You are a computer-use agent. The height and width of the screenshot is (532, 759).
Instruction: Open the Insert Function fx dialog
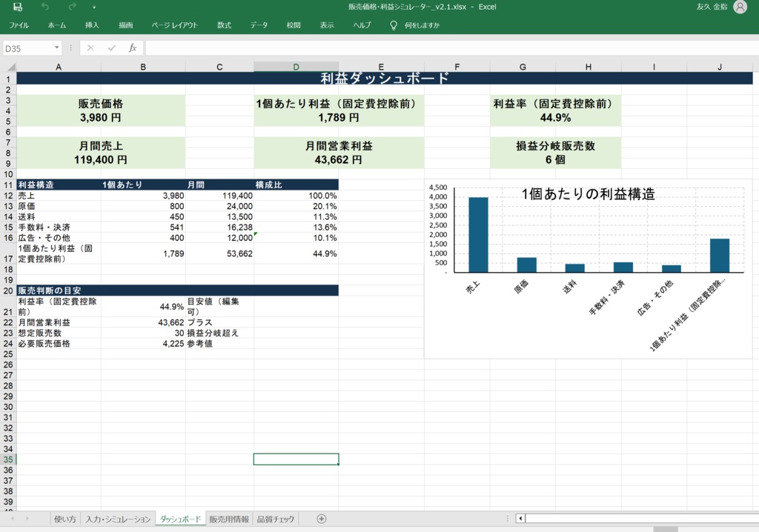click(x=133, y=48)
